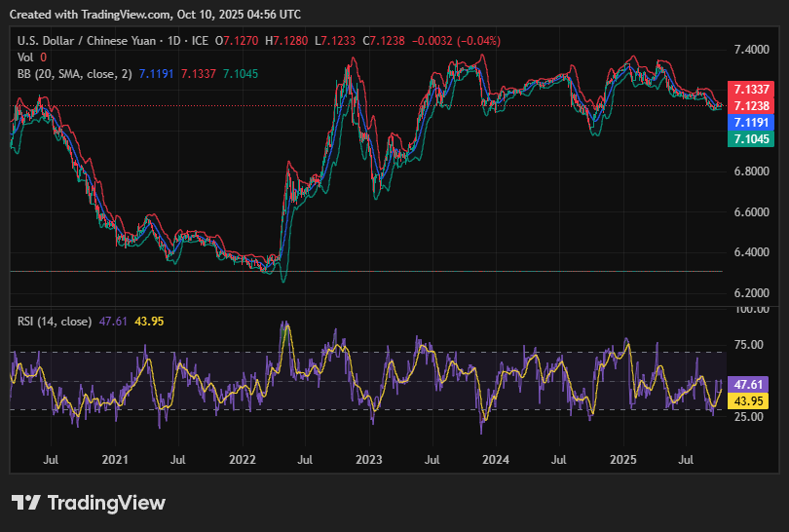This screenshot has height=532, width=789.
Task: Click the yellow 43.95 RSI axis label
Action: (750, 400)
